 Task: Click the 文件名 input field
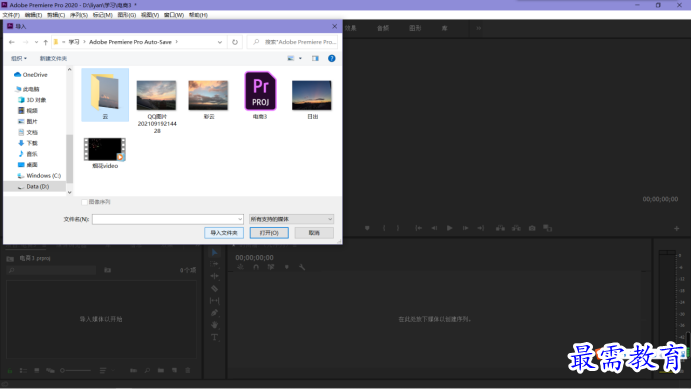168,219
